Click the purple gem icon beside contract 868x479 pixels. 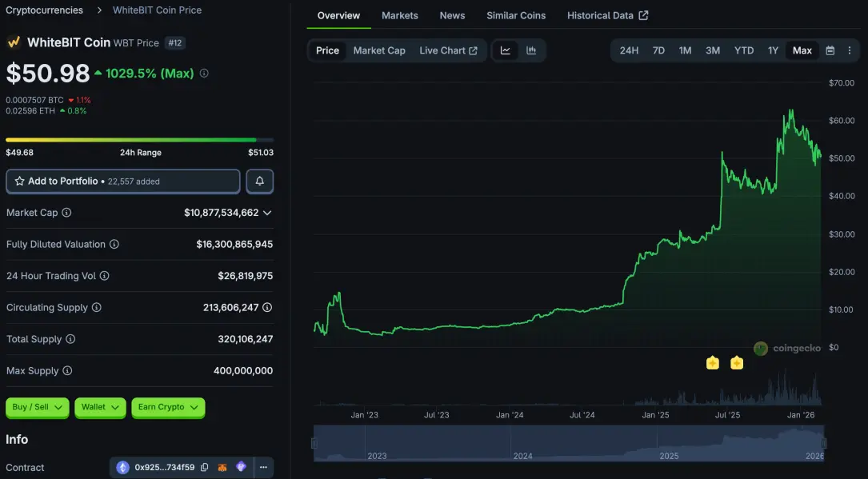click(x=241, y=467)
